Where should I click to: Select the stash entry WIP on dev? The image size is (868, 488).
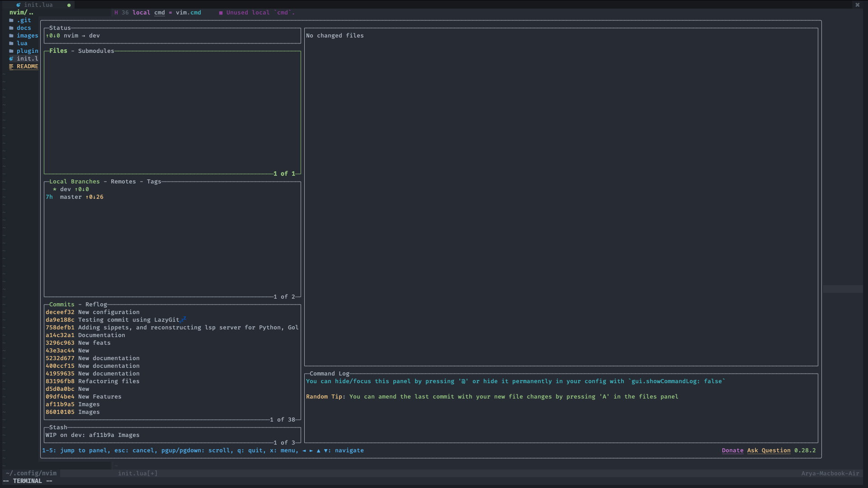click(93, 435)
